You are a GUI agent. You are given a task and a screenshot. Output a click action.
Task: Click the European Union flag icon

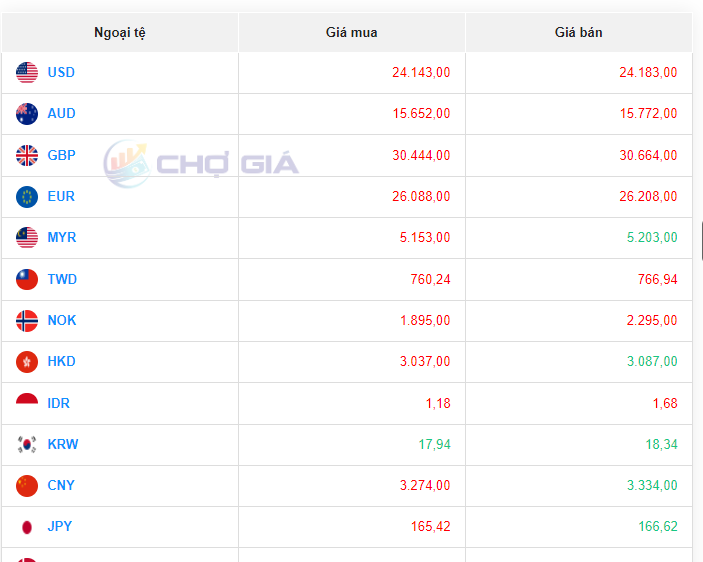click(x=27, y=196)
